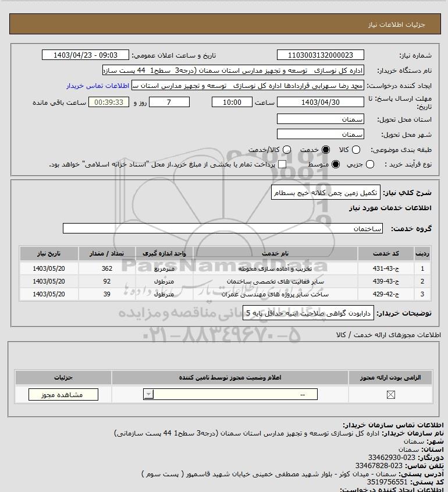
Task: Click quantity value 39
Action: [x=107, y=294]
